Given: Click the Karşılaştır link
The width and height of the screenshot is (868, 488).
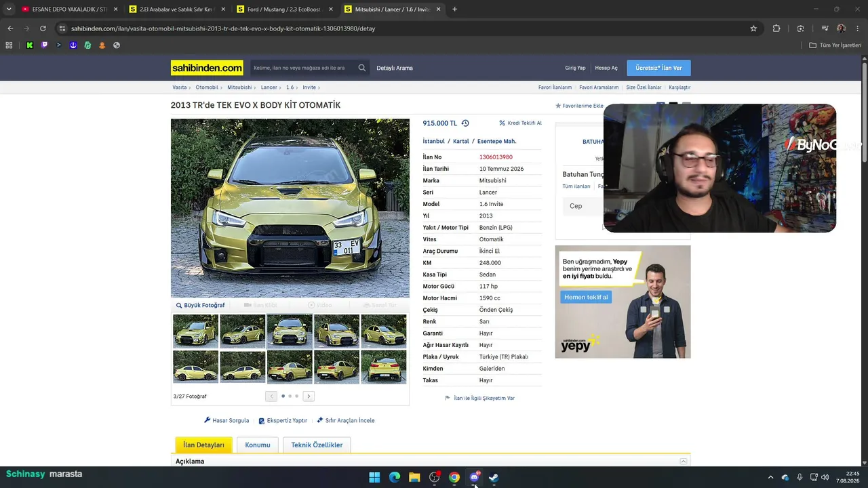Looking at the screenshot, I should (x=679, y=87).
